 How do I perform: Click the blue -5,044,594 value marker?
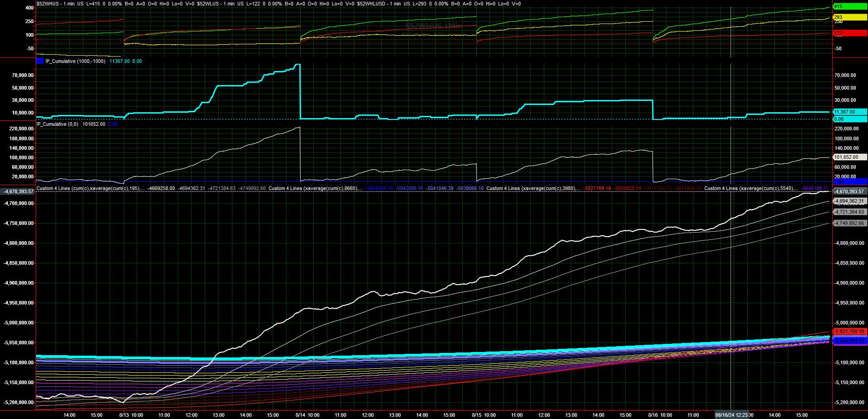849,341
